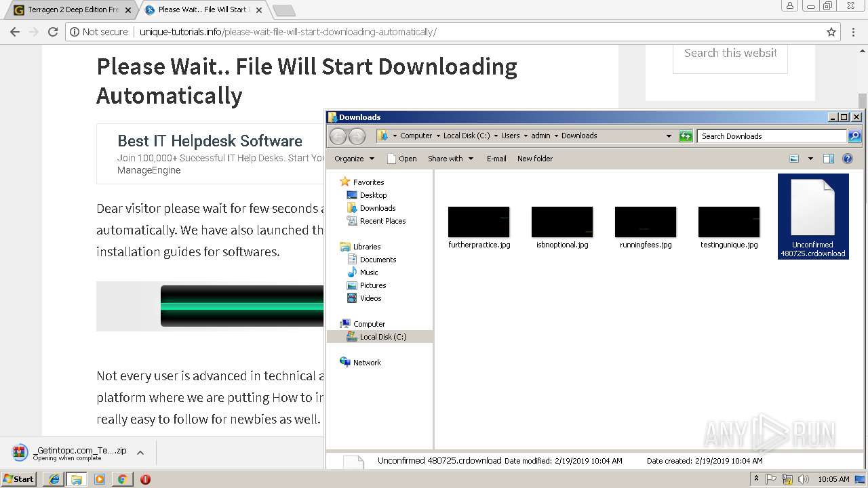Toggle the preview pane icon
Screen dimensions: 868x488
(x=828, y=159)
